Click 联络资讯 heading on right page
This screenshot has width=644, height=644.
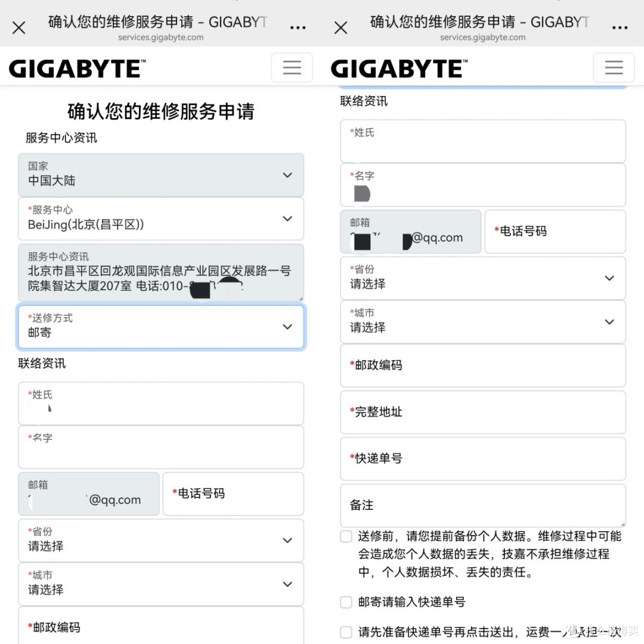(364, 101)
